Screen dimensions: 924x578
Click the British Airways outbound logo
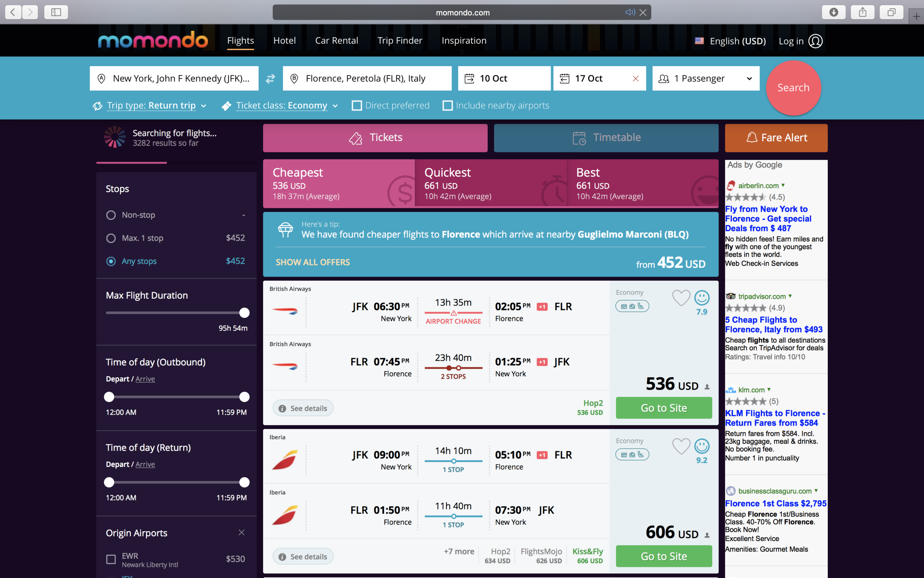pos(285,311)
